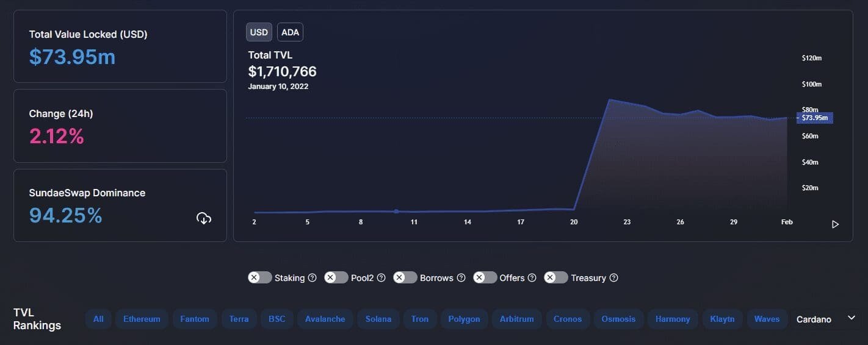
Task: Turn on the Pool2 switch
Action: click(x=336, y=278)
